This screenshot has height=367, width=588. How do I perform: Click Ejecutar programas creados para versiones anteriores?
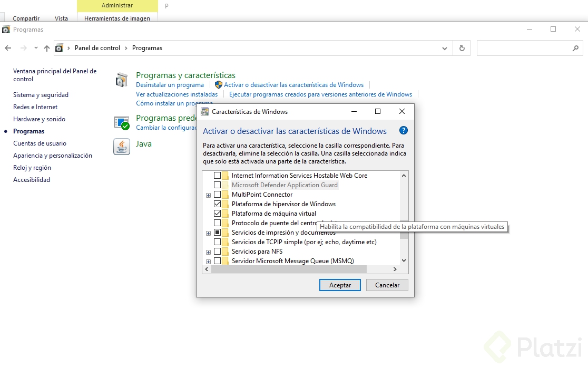(321, 94)
